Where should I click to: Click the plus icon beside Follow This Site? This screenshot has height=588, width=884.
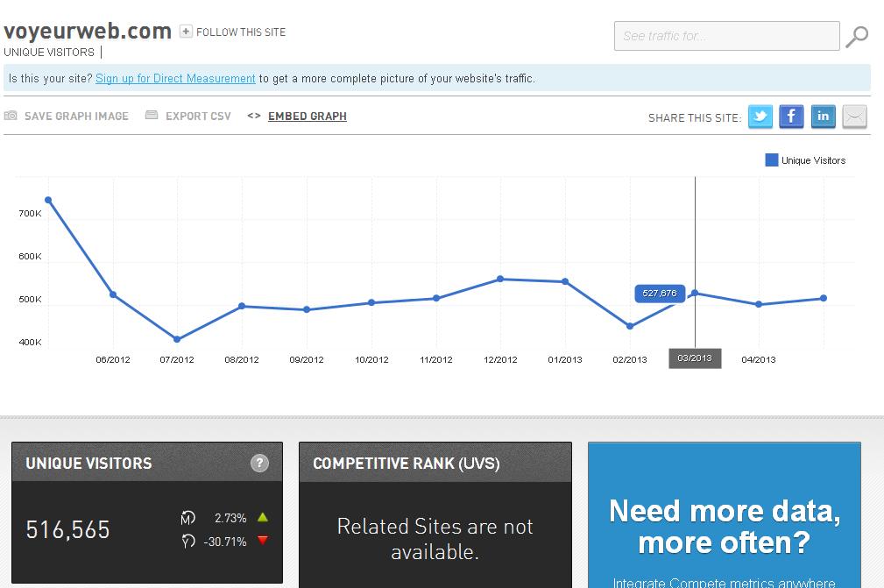tap(186, 32)
